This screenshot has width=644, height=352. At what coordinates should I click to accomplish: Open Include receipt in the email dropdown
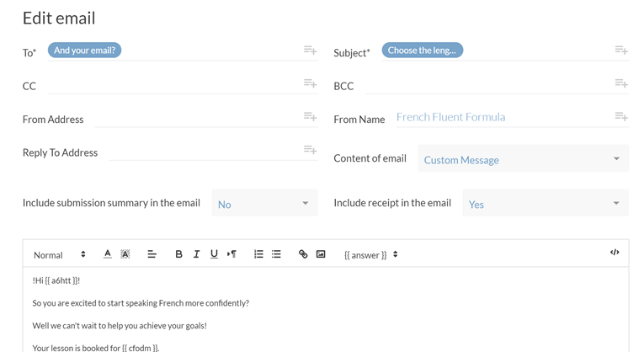click(546, 202)
